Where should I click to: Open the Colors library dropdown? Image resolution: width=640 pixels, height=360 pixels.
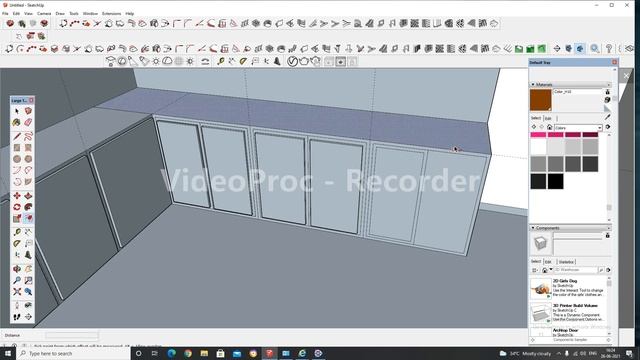578,128
